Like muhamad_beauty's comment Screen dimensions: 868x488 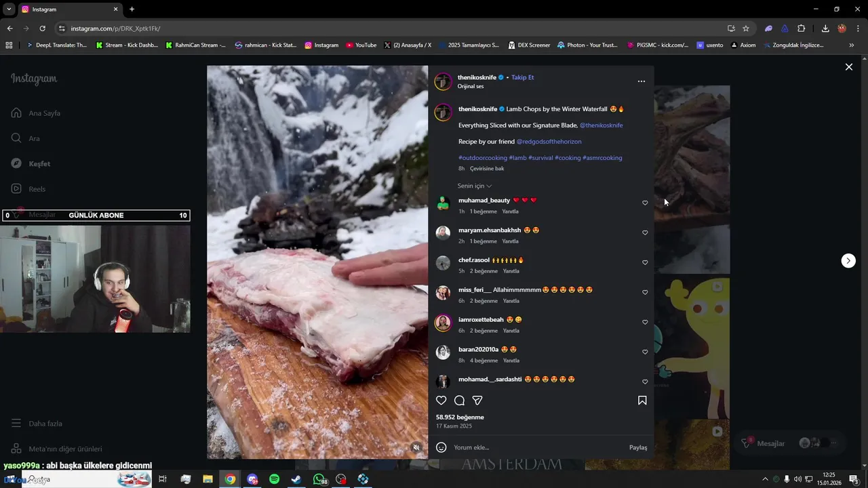click(x=645, y=203)
